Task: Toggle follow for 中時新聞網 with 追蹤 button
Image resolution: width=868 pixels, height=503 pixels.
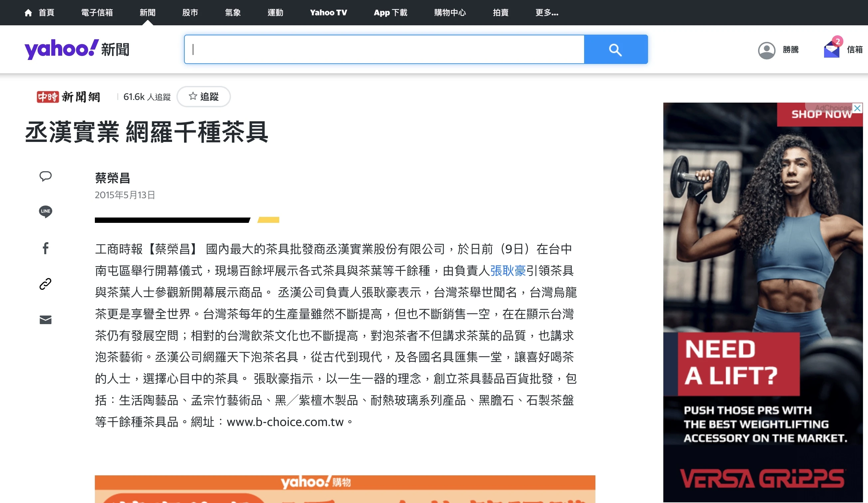Action: (x=204, y=97)
